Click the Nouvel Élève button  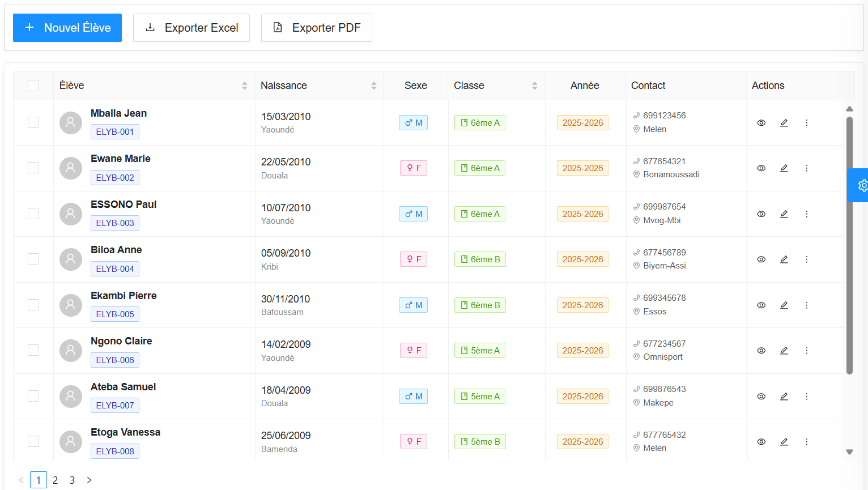click(x=67, y=27)
